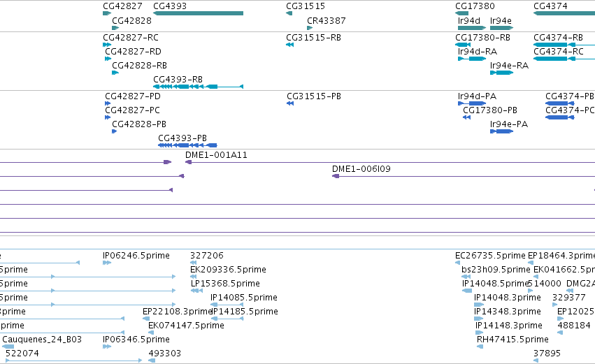The width and height of the screenshot is (595, 364).
Task: Select the CG4374-PC protein label
Action: pos(570,110)
